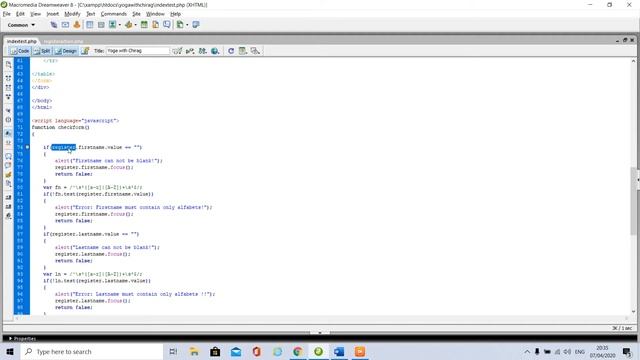Open the Window menu
Screen dimensions: 640x360
155,14
